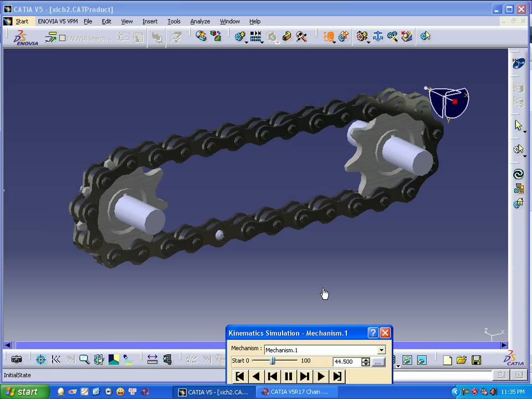Viewport: 532px width, 399px height.
Task: Open the View menu
Action: tap(127, 22)
